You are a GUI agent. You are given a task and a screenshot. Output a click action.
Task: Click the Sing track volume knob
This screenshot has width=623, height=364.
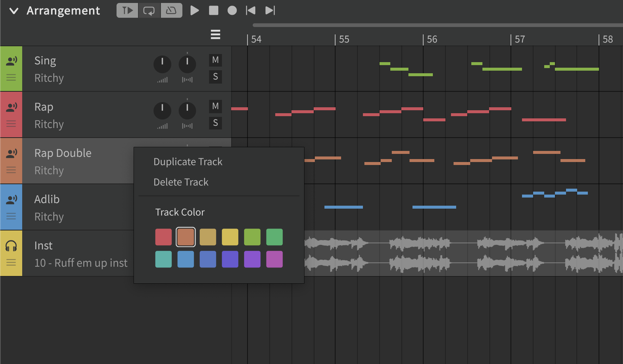coord(162,64)
